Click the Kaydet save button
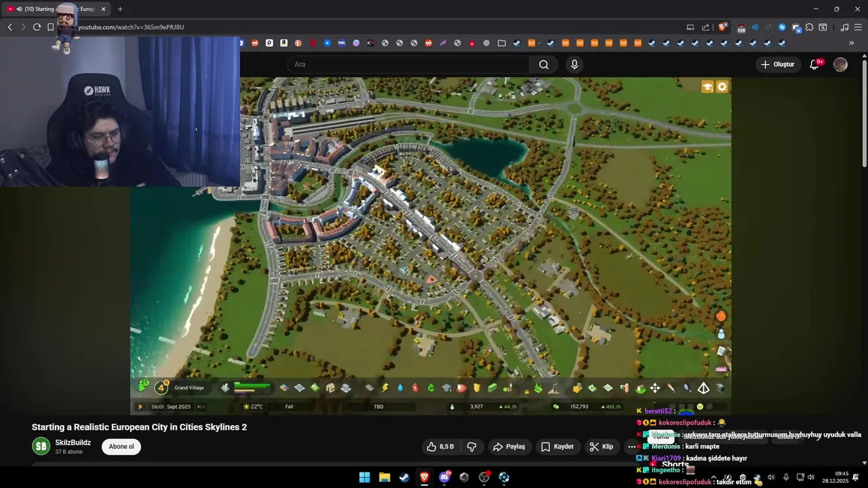This screenshot has height=488, width=868. [x=557, y=447]
